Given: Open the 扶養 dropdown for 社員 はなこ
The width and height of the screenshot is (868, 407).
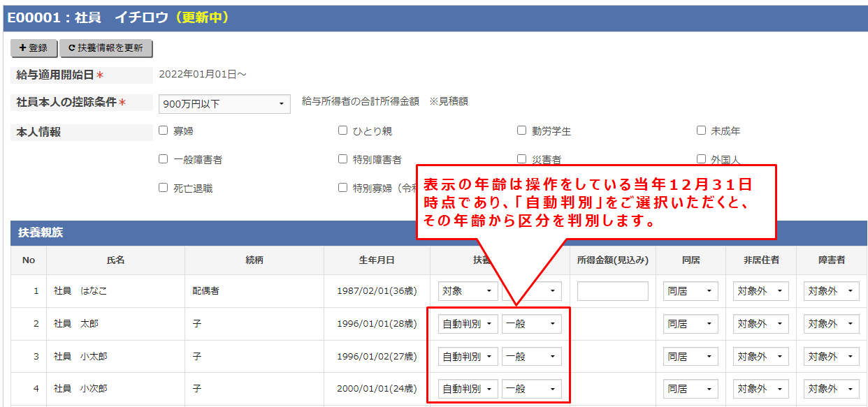Looking at the screenshot, I should pyautogui.click(x=468, y=291).
